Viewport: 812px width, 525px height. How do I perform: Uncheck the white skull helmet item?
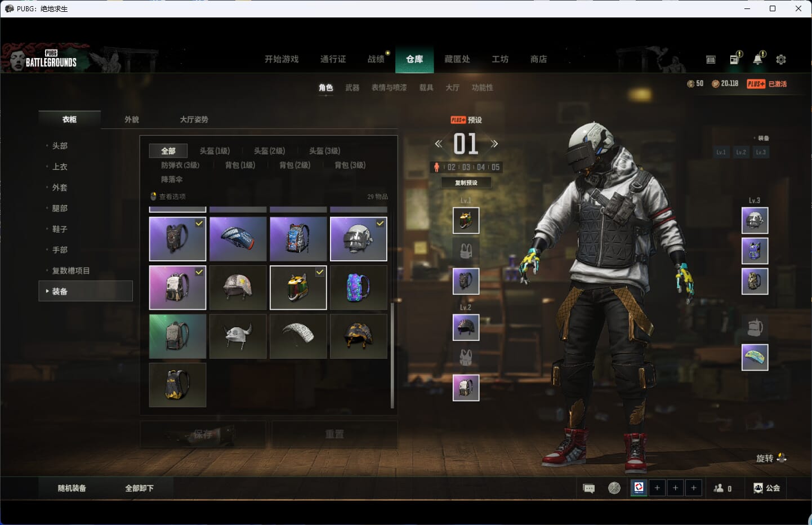click(x=359, y=239)
